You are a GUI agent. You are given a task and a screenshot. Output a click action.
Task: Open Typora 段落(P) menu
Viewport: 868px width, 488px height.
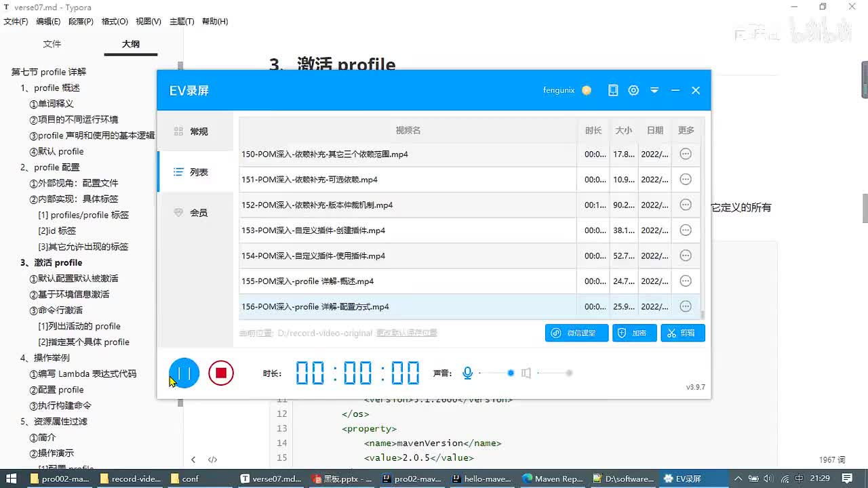[x=81, y=22]
